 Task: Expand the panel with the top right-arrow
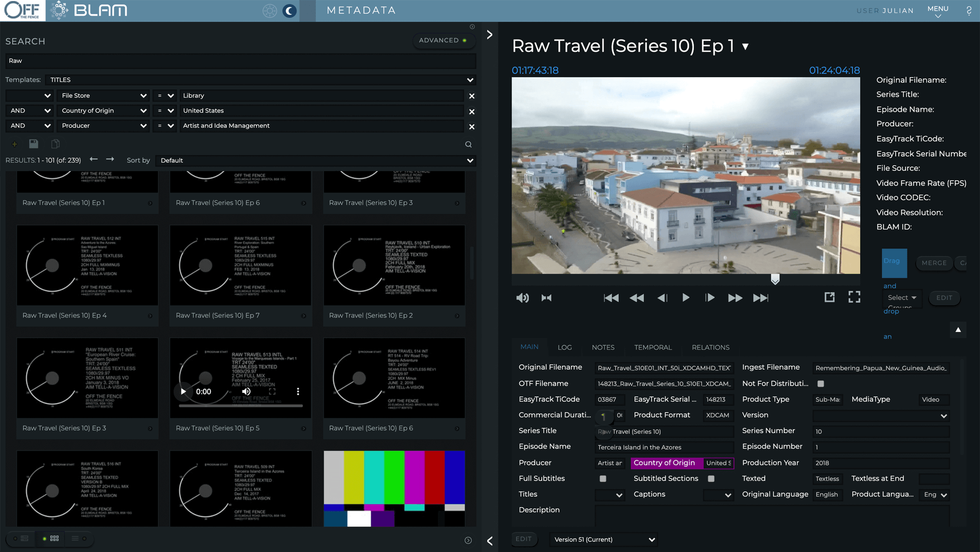489,35
